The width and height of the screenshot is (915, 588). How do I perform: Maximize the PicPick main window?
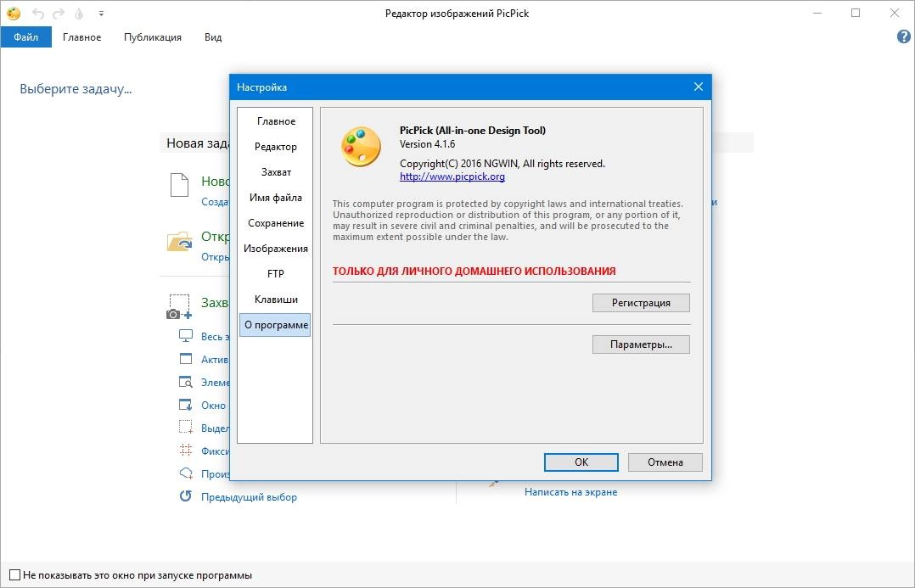pyautogui.click(x=856, y=13)
